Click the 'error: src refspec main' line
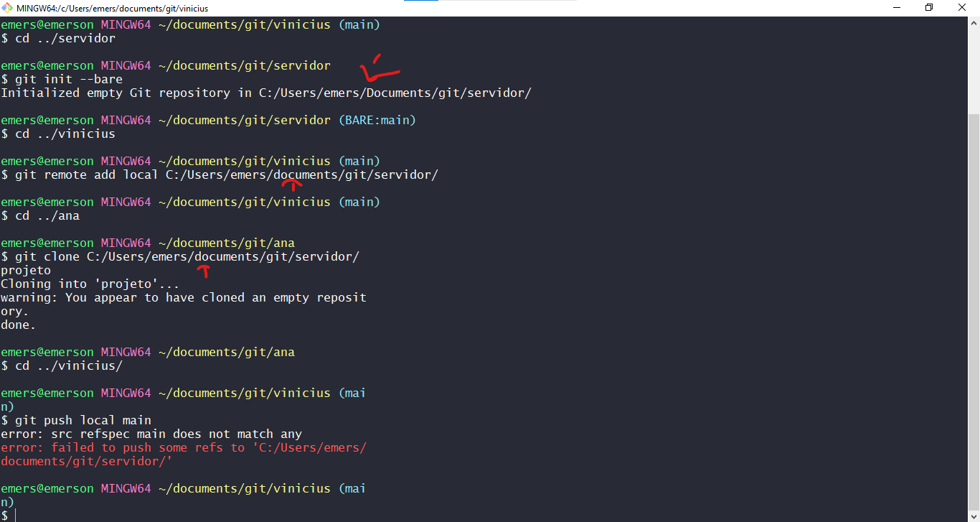The height and width of the screenshot is (522, 980). click(151, 434)
